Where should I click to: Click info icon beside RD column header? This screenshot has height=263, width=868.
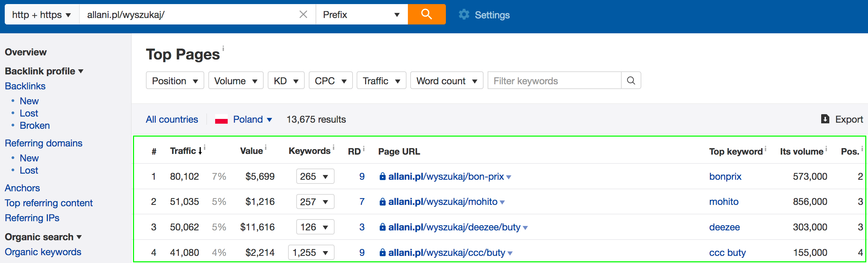tap(364, 148)
